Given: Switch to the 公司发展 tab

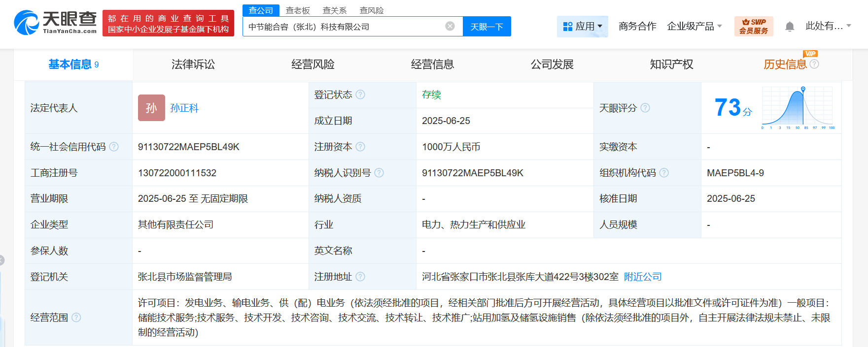Looking at the screenshot, I should (552, 64).
